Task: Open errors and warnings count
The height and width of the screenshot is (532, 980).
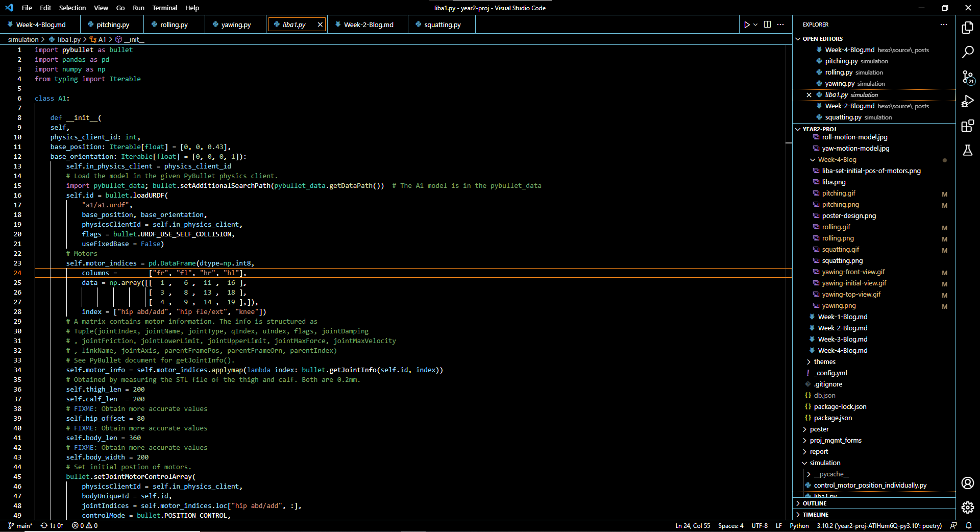Action: (x=85, y=525)
